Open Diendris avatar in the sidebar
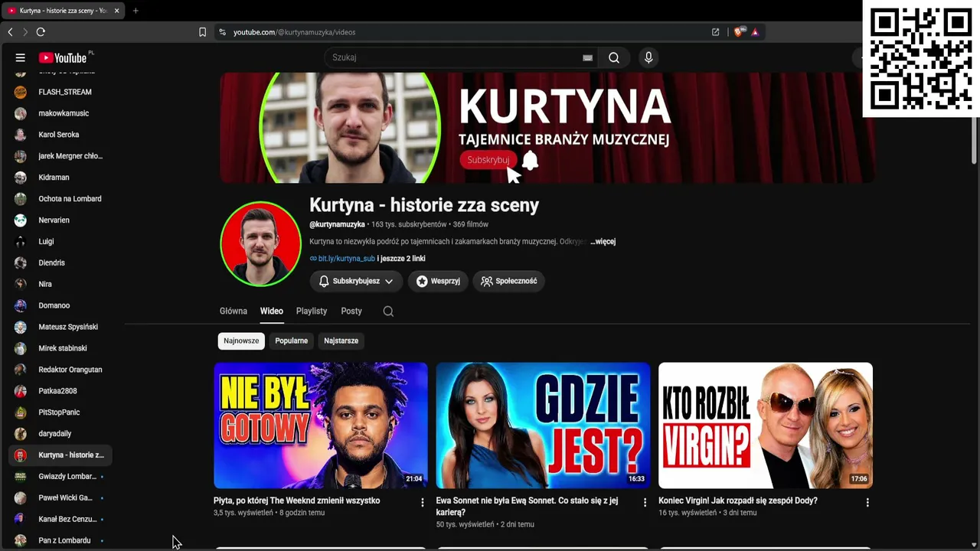 coord(21,263)
